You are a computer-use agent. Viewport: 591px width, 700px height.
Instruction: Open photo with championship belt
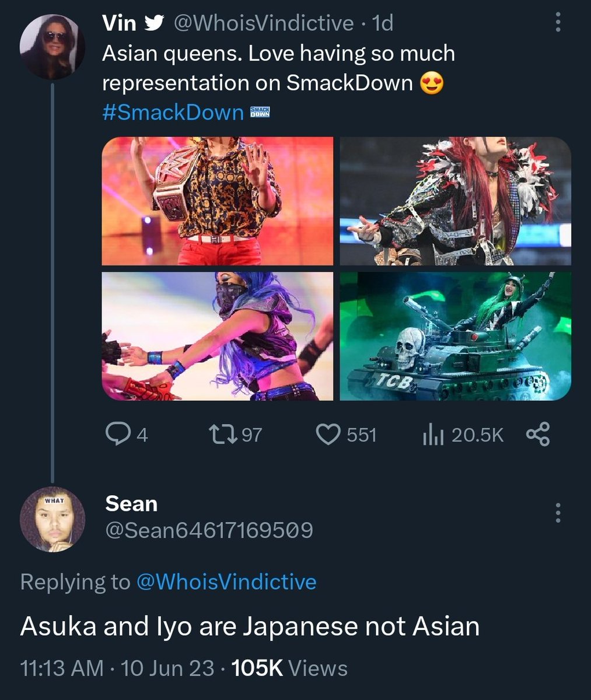coord(218,201)
